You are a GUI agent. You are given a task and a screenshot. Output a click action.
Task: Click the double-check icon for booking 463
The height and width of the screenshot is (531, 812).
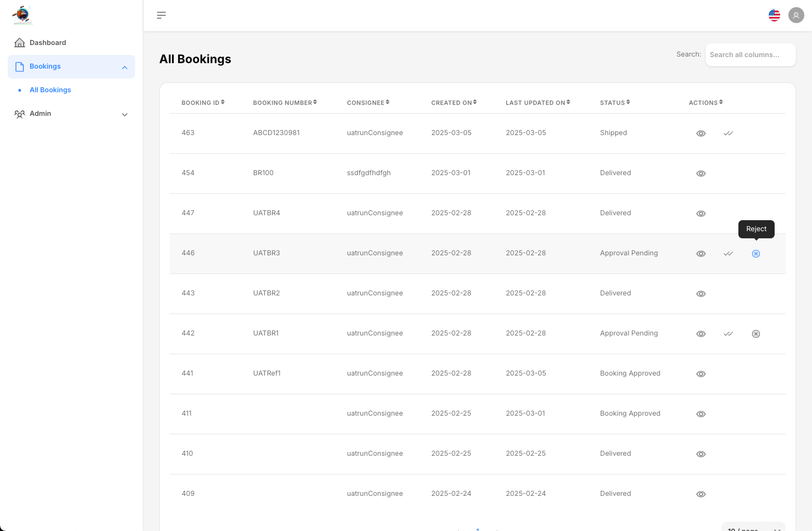coord(728,133)
